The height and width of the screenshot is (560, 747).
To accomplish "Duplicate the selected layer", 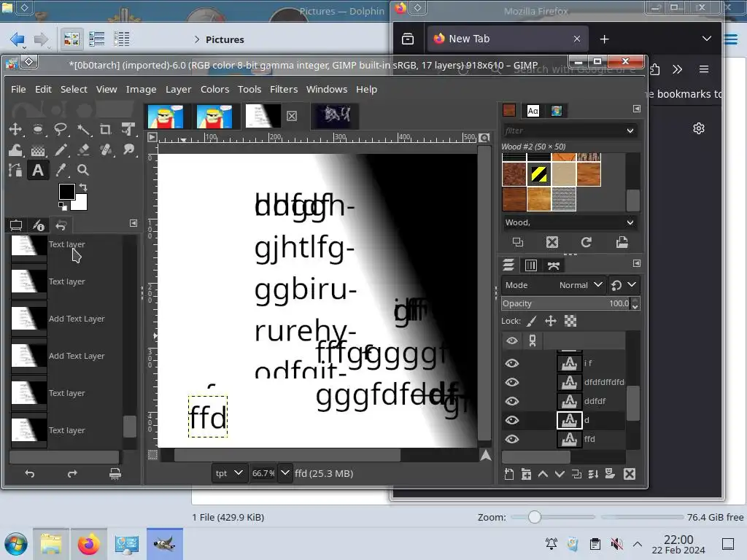I will 576,474.
